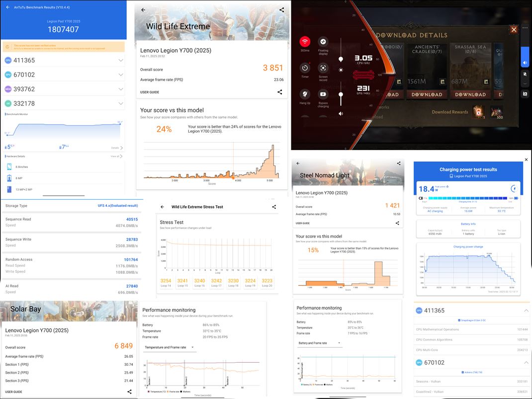
Task: Open USER GUIDE in Wild Life Extreme
Action: (150, 92)
